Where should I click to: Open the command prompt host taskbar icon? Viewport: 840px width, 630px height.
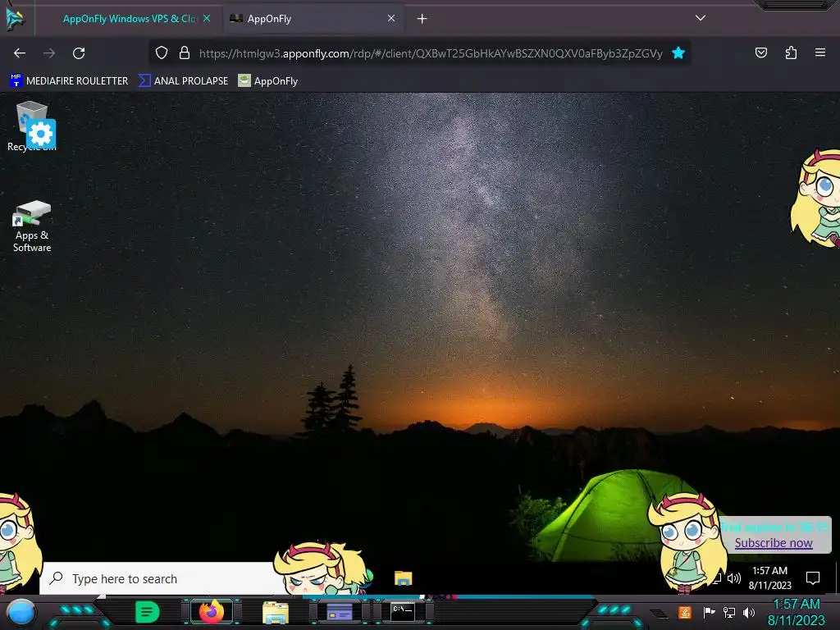tap(402, 612)
